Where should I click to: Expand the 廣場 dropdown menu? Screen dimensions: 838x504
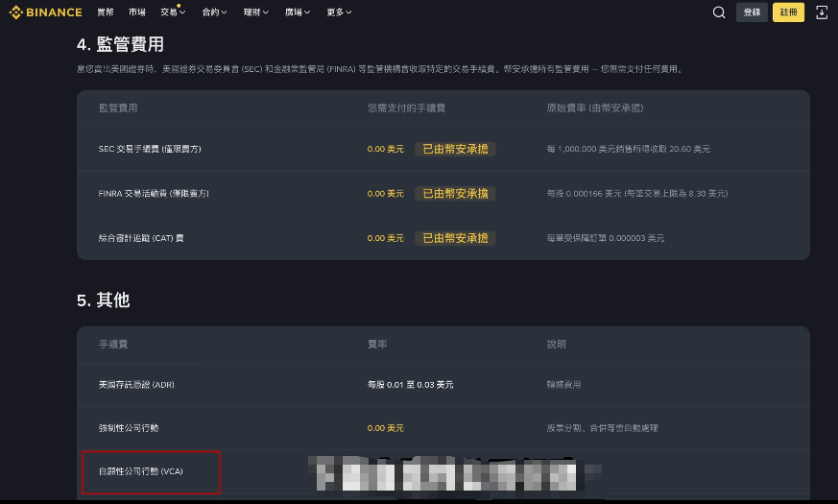(298, 12)
